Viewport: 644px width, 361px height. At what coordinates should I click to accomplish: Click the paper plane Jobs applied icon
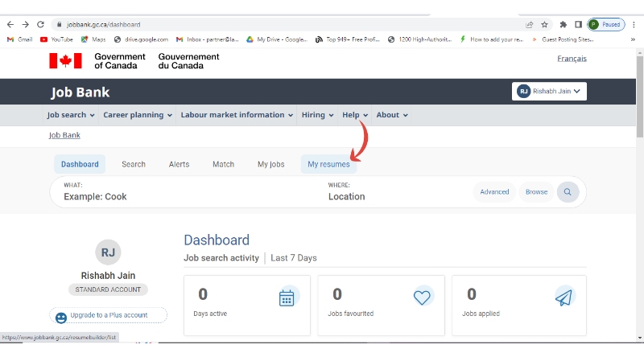point(564,297)
